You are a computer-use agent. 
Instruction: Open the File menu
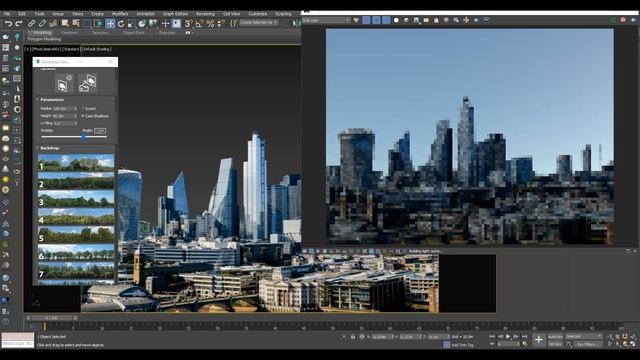[7, 14]
